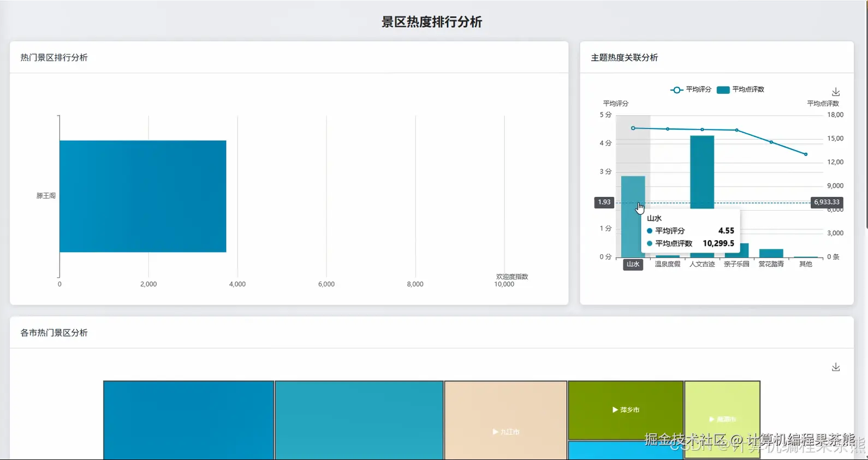The height and width of the screenshot is (460, 868).
Task: Click the 平均评分 line point above 其他
Action: pyautogui.click(x=806, y=154)
